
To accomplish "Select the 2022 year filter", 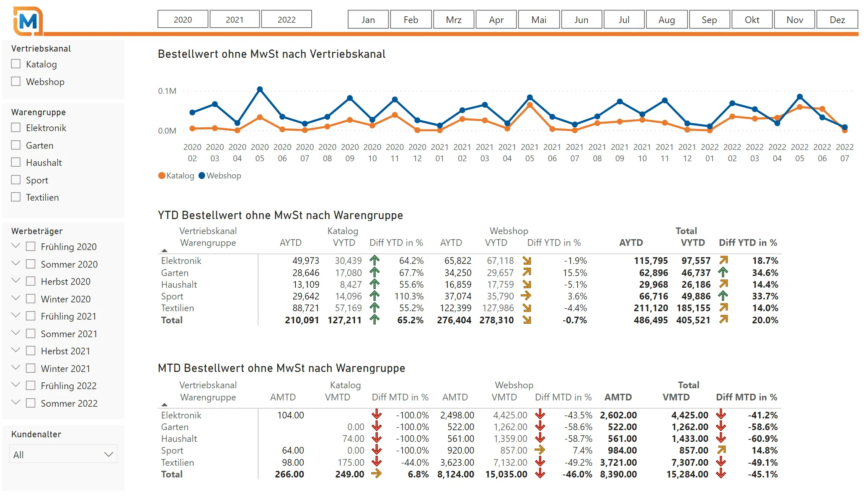I will click(x=287, y=19).
